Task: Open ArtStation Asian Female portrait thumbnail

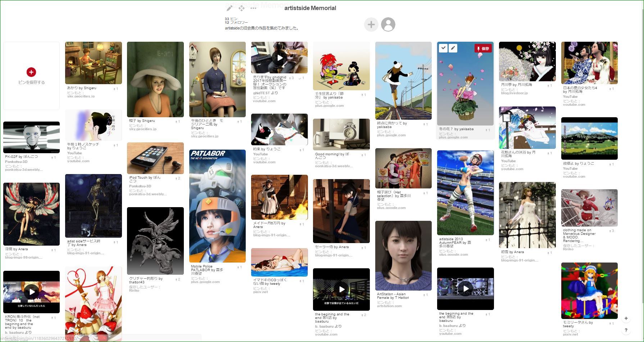Action: point(403,256)
